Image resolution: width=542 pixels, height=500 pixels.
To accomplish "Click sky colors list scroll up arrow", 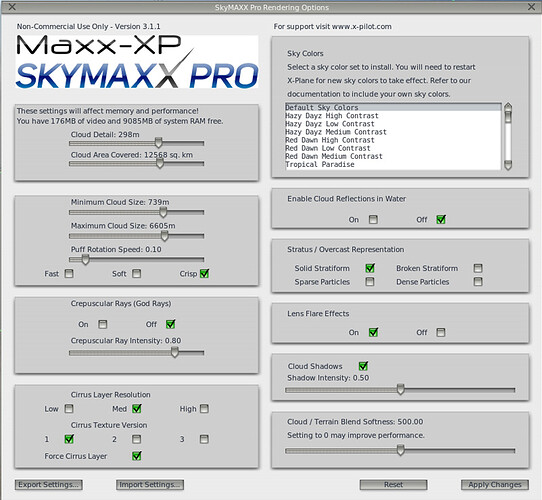I will (x=508, y=106).
